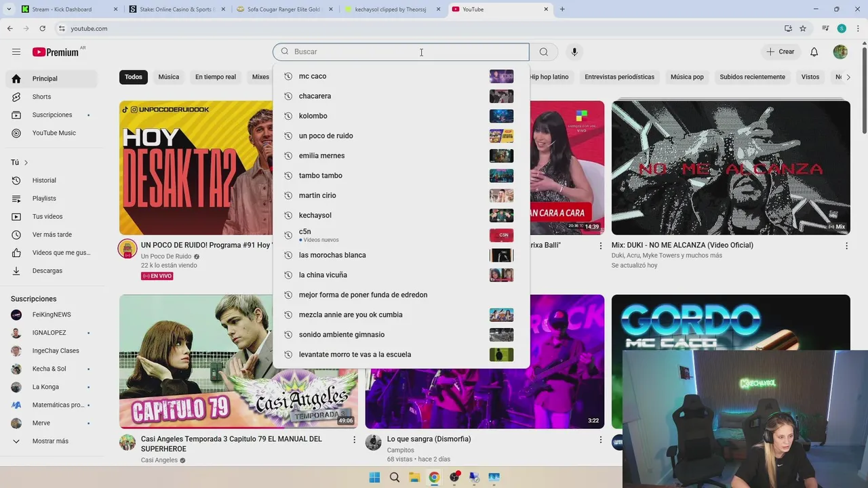Open IGNALOPEZ subscription channel
The height and width of the screenshot is (488, 868).
52,333
